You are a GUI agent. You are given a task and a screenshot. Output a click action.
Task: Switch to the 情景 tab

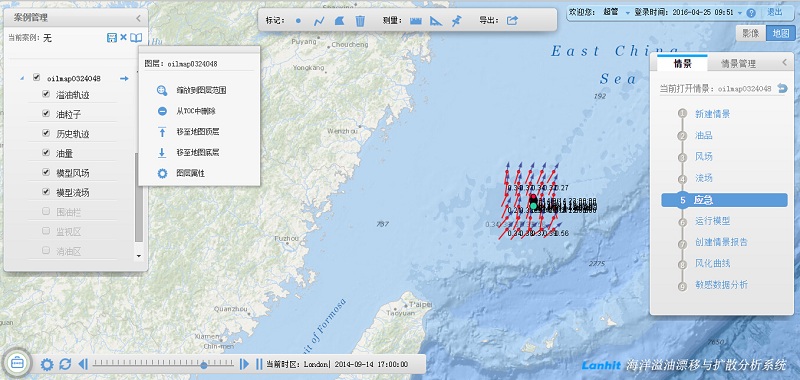[682, 64]
